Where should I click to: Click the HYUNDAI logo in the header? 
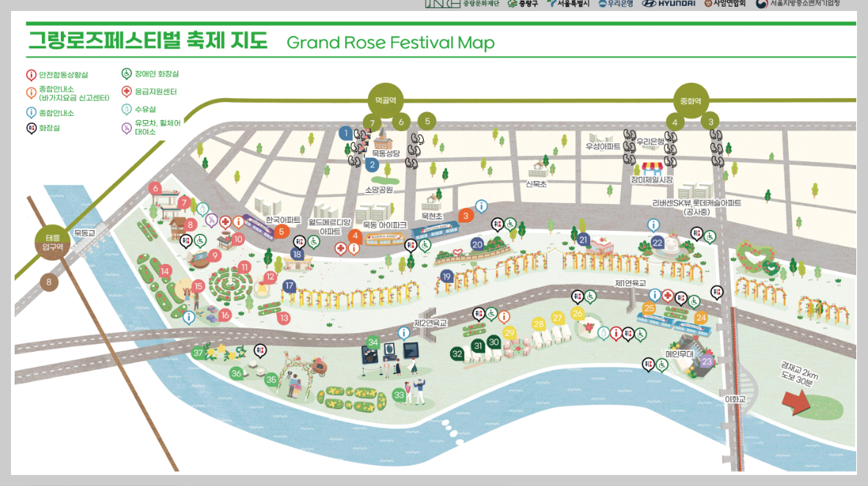coord(669,4)
